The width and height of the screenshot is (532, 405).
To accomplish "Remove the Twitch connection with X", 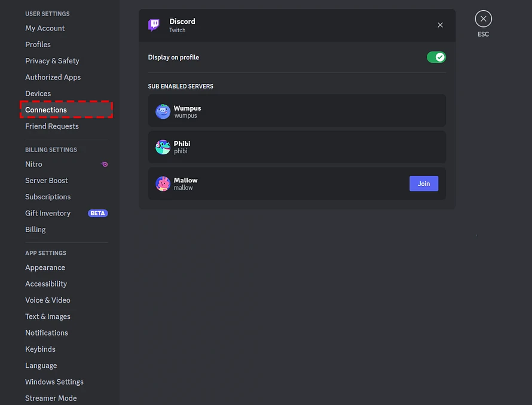I will coord(440,25).
